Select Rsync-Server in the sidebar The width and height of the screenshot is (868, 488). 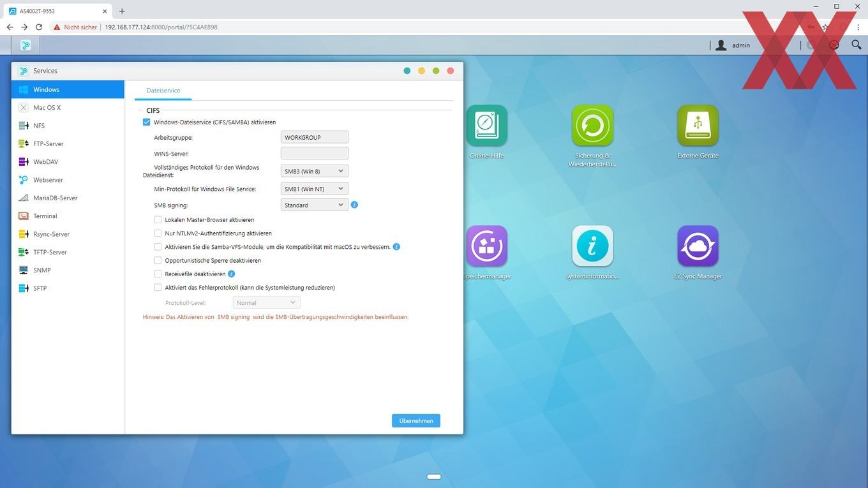point(68,234)
